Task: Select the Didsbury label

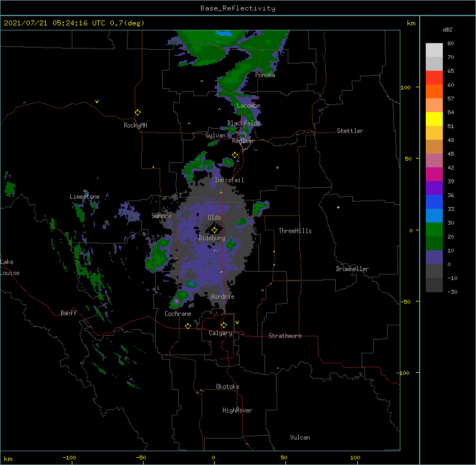Action: 211,238
